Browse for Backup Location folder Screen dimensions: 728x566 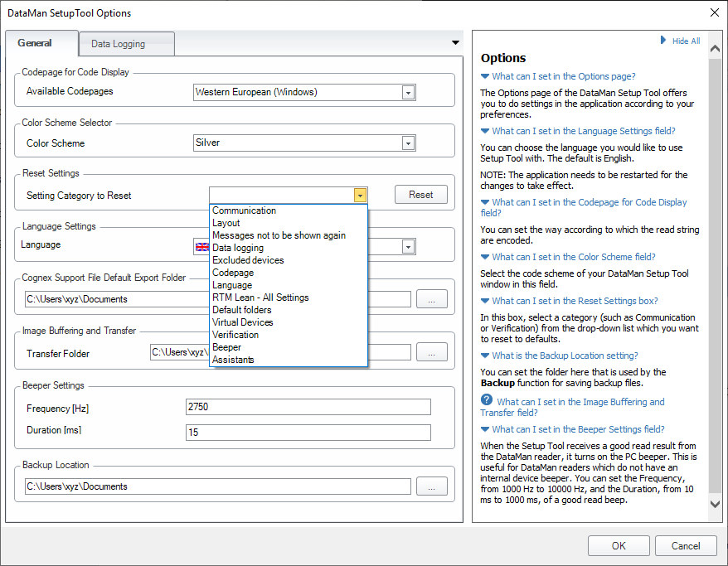tap(431, 486)
